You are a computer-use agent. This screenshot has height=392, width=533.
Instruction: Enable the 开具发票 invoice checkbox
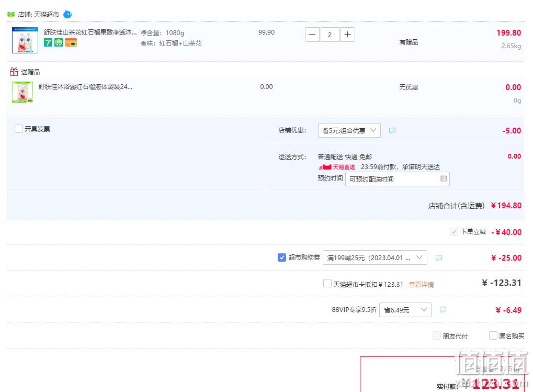[19, 129]
